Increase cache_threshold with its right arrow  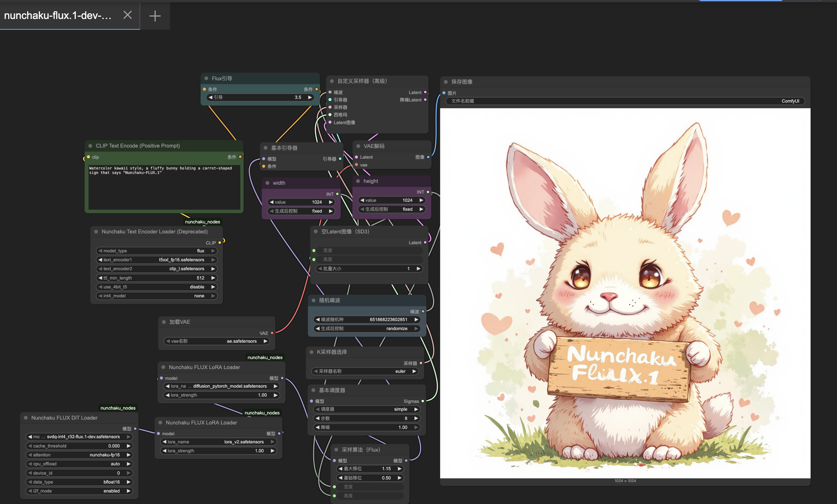[x=129, y=446]
